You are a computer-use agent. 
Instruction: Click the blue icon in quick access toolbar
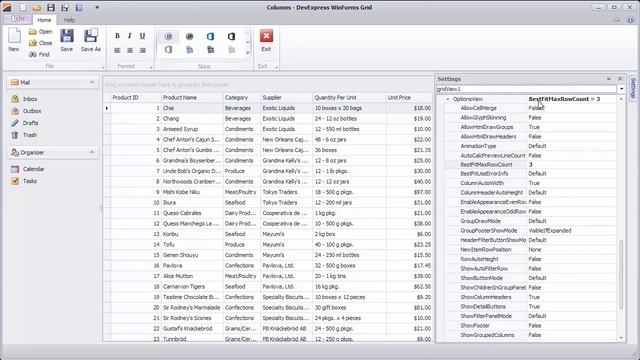click(79, 7)
